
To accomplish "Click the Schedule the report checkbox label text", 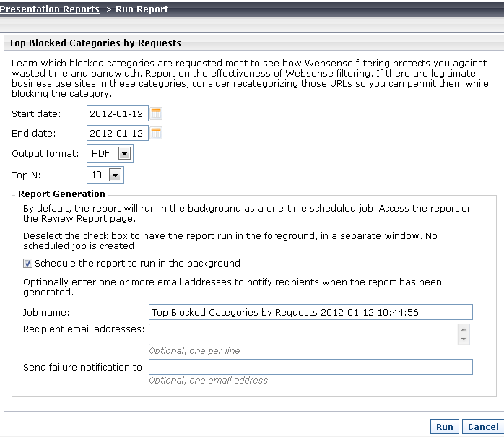I will point(137,264).
